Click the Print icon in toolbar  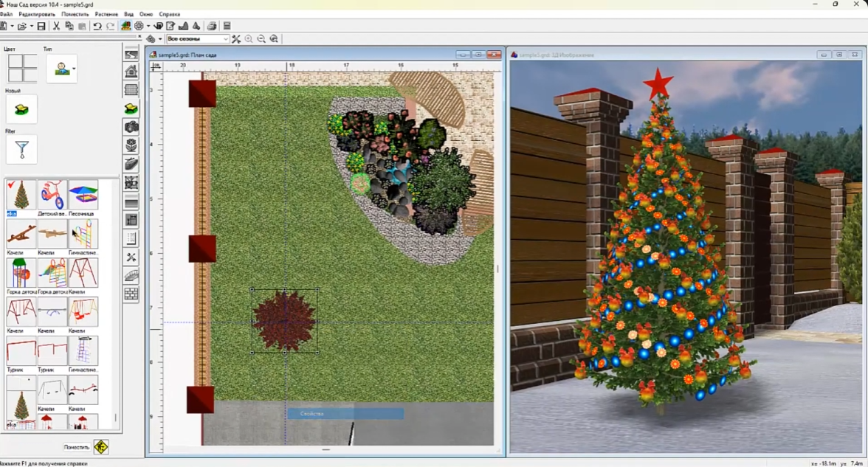[211, 26]
